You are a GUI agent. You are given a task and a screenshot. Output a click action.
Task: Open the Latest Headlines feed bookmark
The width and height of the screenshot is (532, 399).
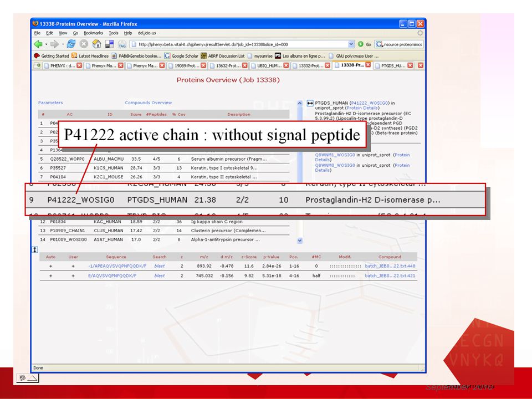tap(90, 56)
